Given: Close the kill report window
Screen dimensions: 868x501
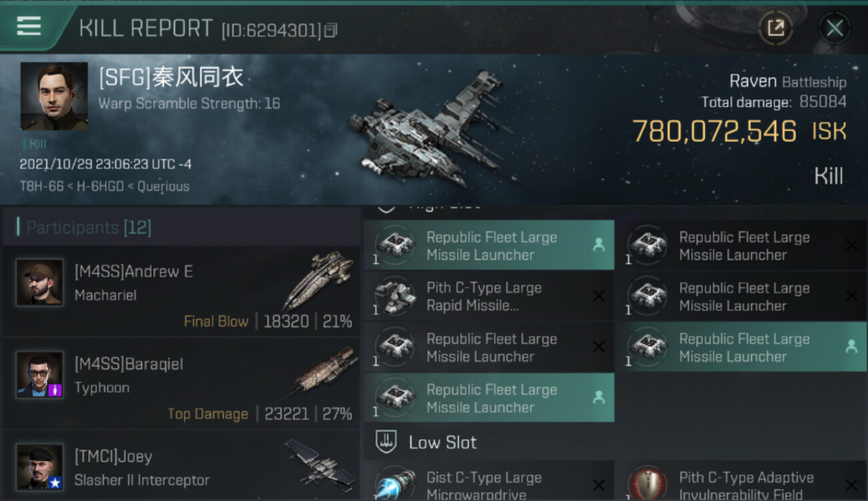Looking at the screenshot, I should tap(835, 28).
